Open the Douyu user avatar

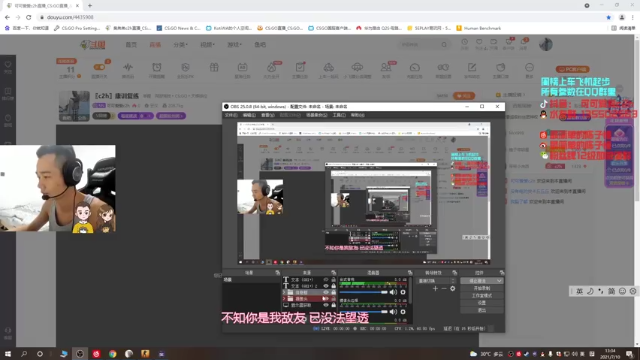point(546,44)
